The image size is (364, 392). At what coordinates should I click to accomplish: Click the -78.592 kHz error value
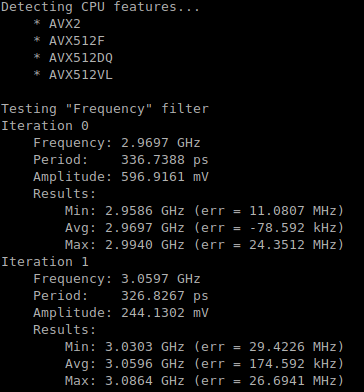tap(292, 228)
